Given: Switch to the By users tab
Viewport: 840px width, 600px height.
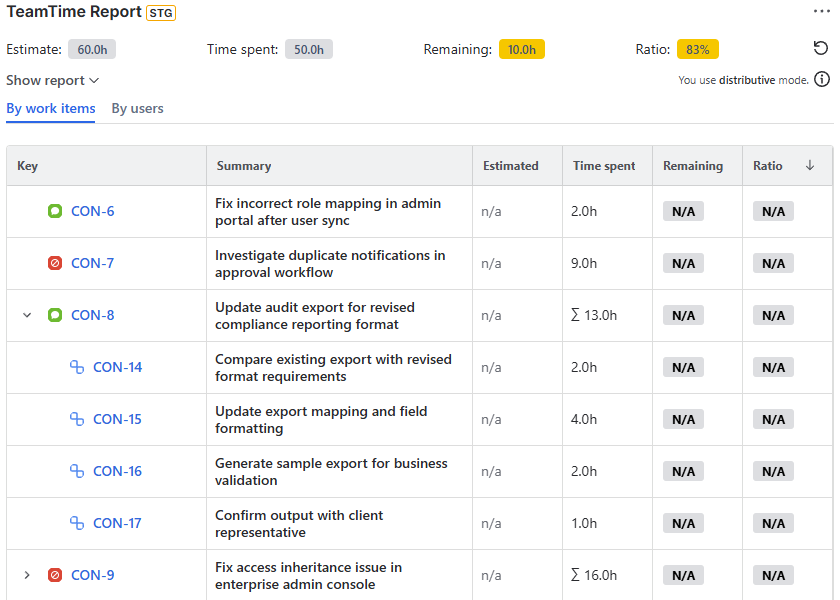Looking at the screenshot, I should point(137,108).
